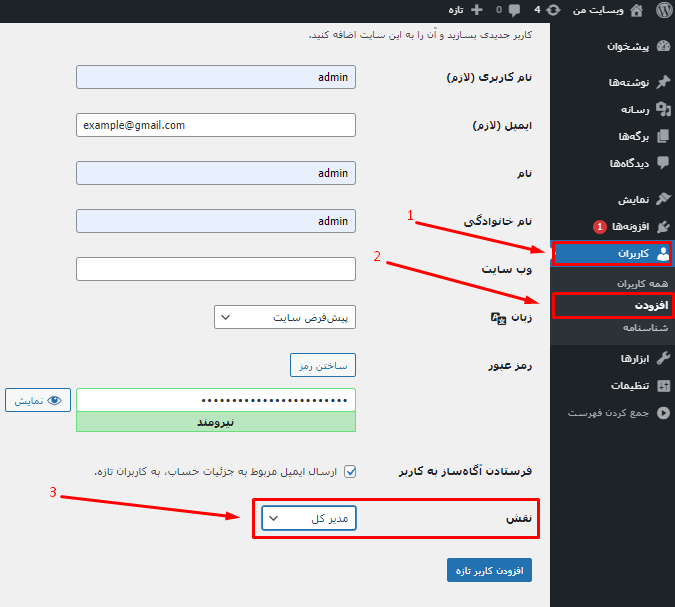Screen dimensions: 675x607
Task: Click the sliders icon for تنظیمات
Action: pyautogui.click(x=663, y=386)
